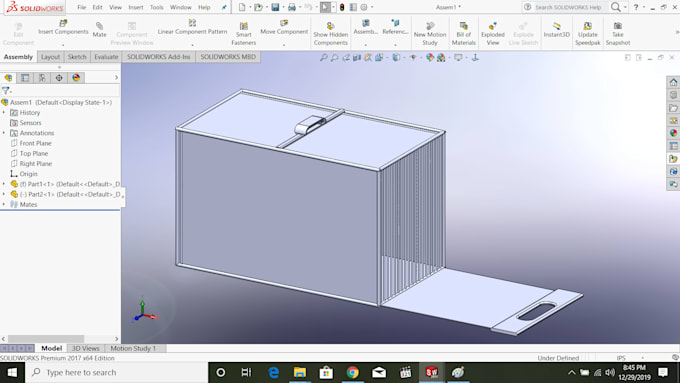Click the Search SOLIDWORKS Help field

tap(568, 7)
